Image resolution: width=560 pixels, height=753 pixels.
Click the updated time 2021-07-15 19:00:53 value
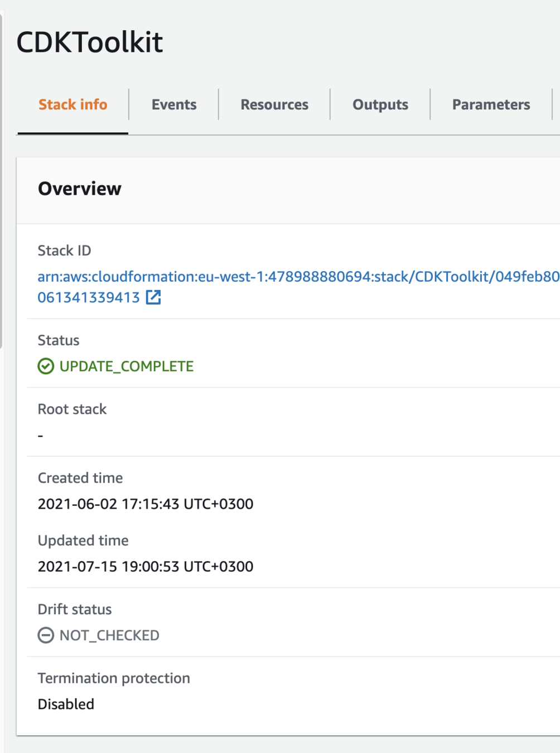(146, 567)
